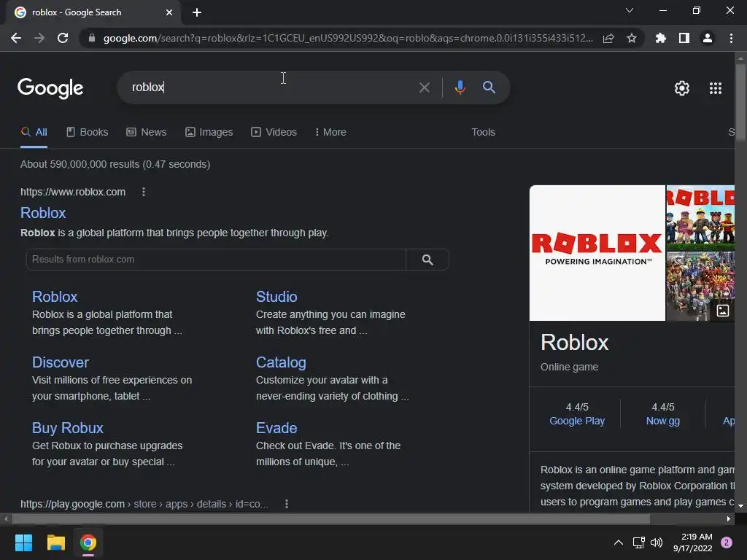Open the Discover sitelink
This screenshot has width=747, height=560.
click(60, 362)
